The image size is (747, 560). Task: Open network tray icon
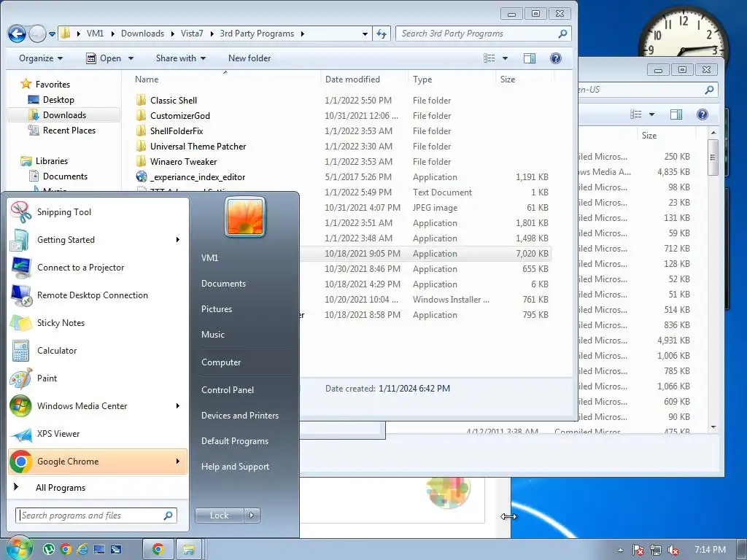point(656,550)
